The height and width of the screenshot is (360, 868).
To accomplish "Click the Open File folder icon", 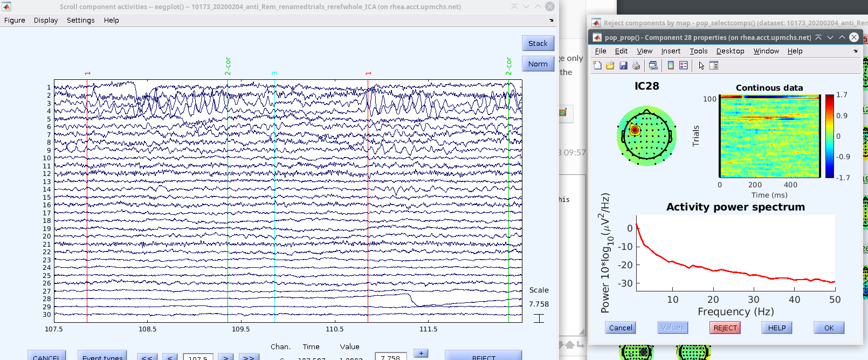I will coord(610,65).
